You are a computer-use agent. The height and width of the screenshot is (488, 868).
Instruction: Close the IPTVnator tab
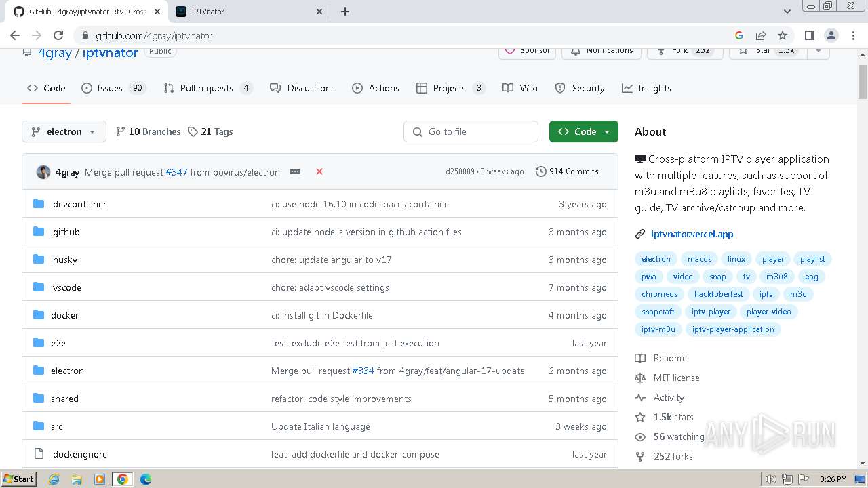point(320,12)
